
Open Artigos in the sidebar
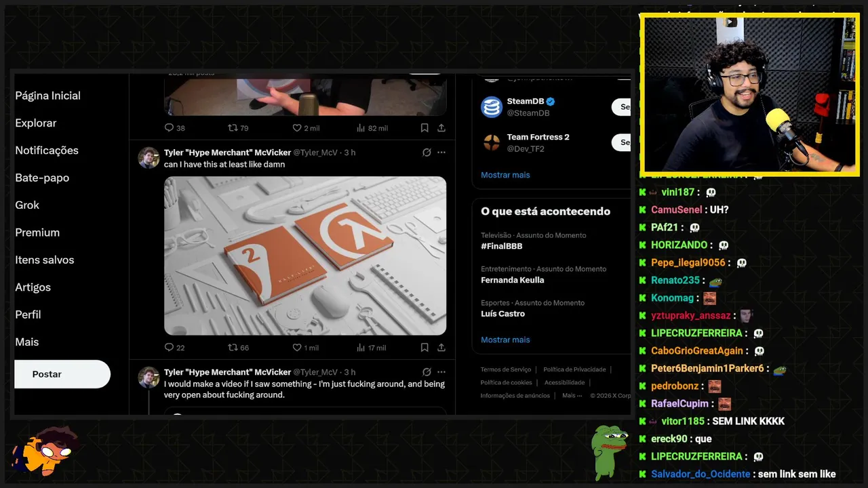(x=33, y=287)
